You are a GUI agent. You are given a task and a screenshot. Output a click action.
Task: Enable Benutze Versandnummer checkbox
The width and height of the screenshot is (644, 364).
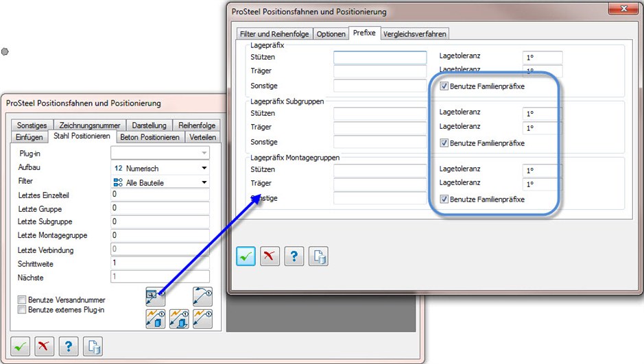22,300
